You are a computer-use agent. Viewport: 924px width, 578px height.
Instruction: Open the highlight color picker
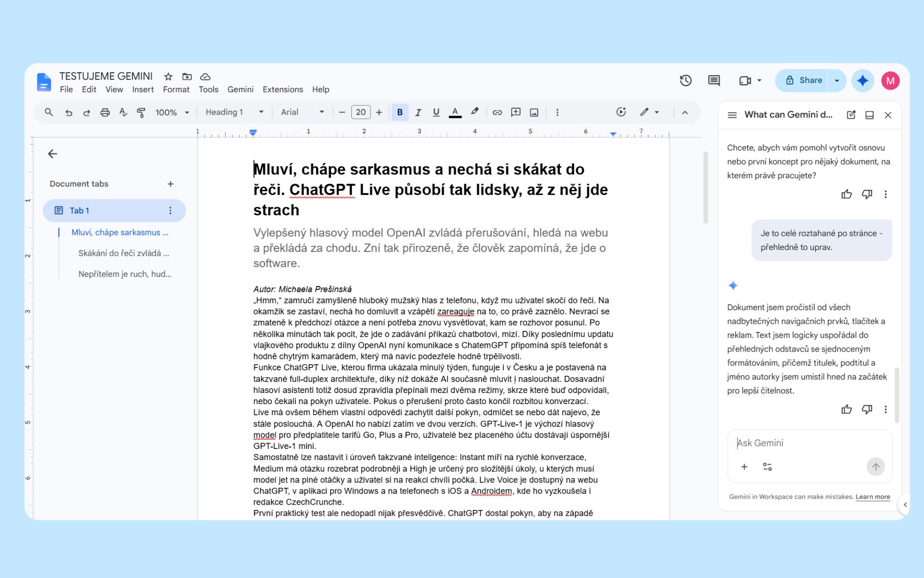[x=475, y=112]
